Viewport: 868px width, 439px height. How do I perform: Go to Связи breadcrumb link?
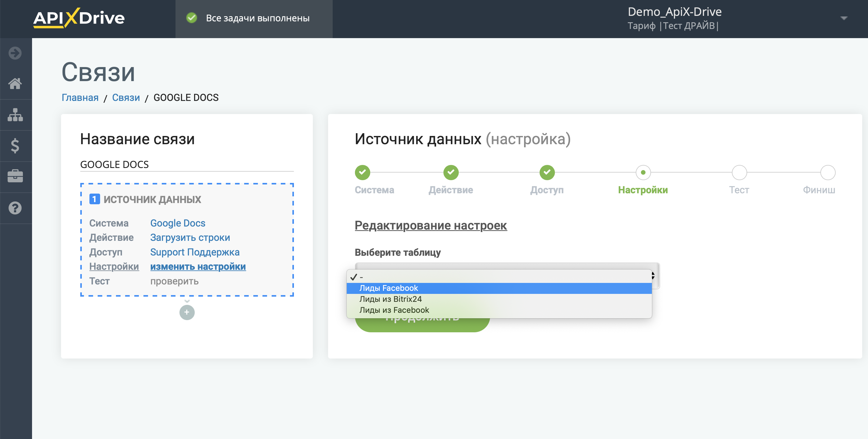[x=126, y=98]
